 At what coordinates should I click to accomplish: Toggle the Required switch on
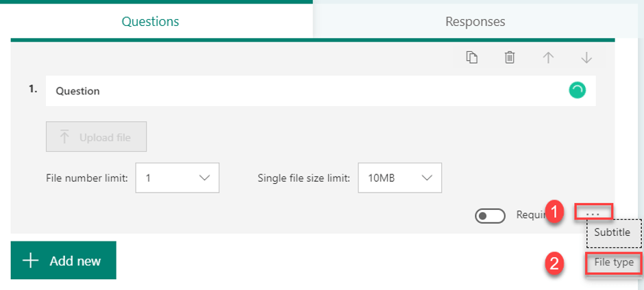pos(489,215)
